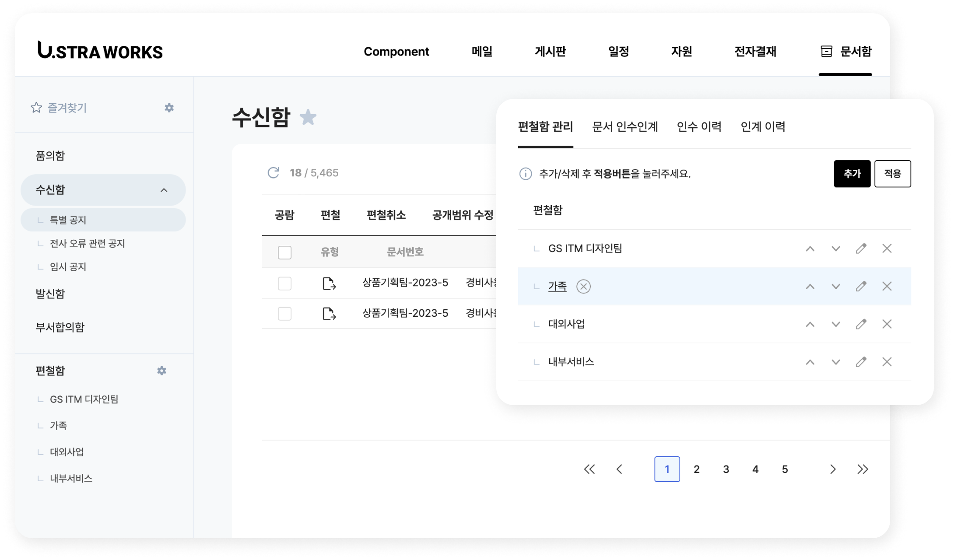Move 내부서비스 folder up
Viewport: 954px width, 560px height.
(810, 362)
